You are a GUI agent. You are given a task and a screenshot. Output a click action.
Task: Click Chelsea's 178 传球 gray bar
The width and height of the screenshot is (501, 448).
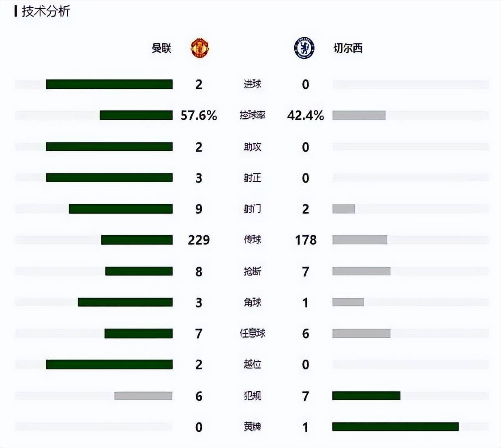tap(360, 240)
